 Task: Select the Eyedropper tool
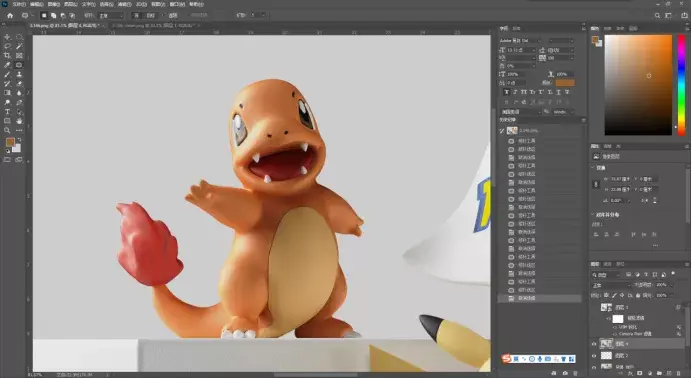(7, 65)
